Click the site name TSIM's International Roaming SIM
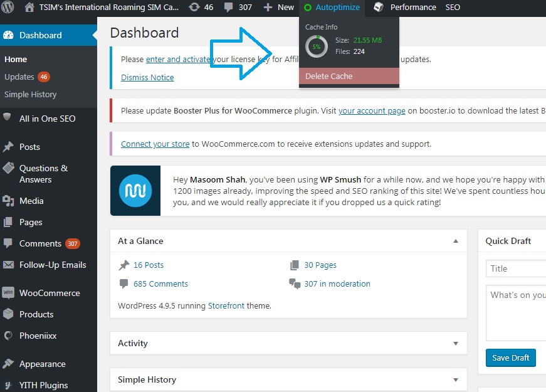The height and width of the screenshot is (392, 546). pos(108,8)
